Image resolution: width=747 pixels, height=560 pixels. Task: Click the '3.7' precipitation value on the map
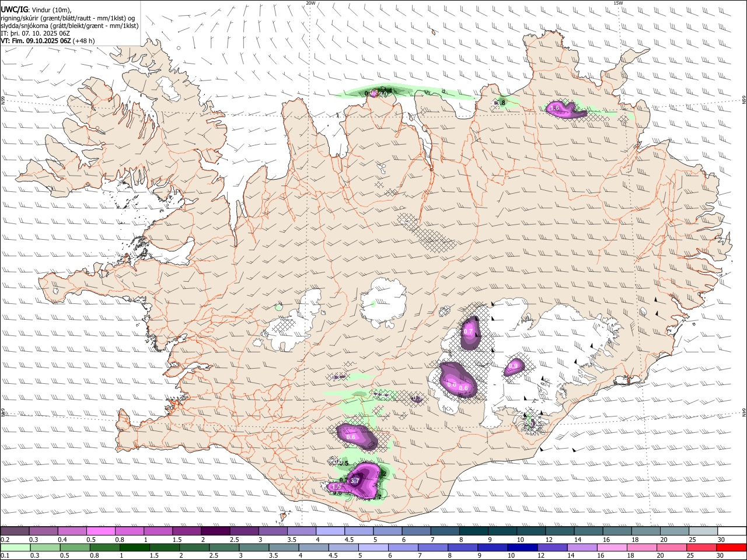click(x=354, y=481)
